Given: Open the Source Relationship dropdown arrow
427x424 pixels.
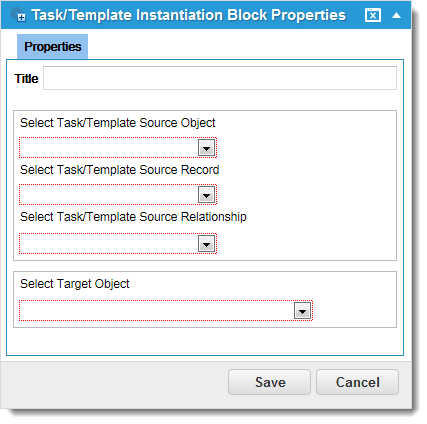Looking at the screenshot, I should pos(206,244).
